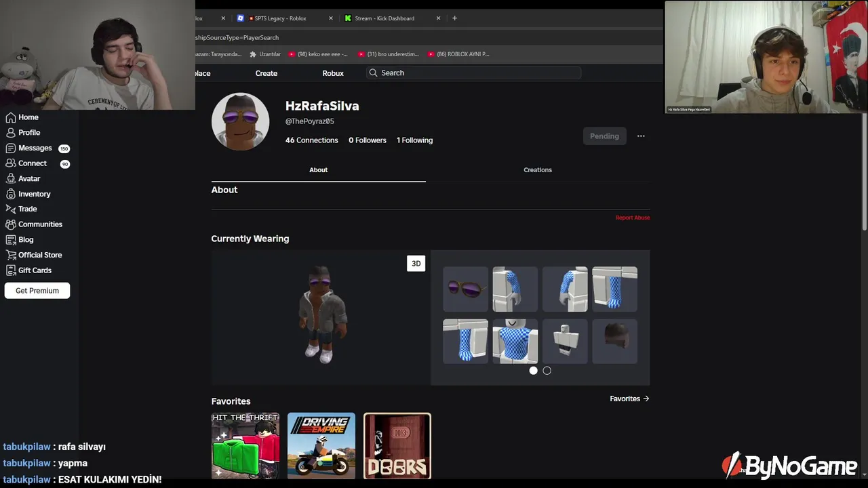Click the Report Abuse link
The image size is (868, 488).
[x=633, y=218]
